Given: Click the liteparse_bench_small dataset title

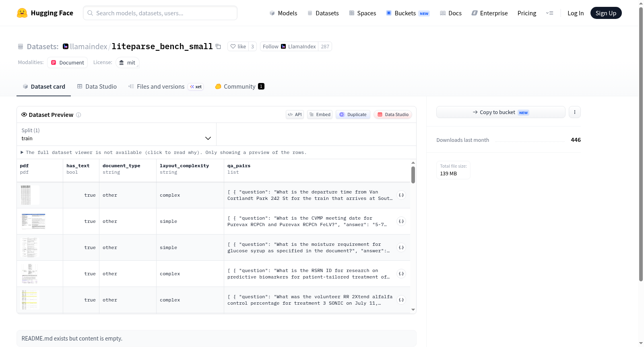Looking at the screenshot, I should [x=162, y=46].
